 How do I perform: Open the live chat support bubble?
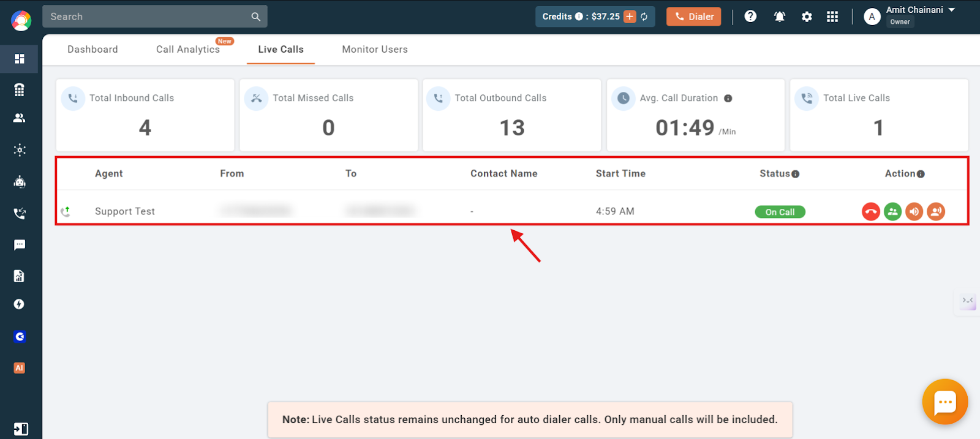[945, 402]
